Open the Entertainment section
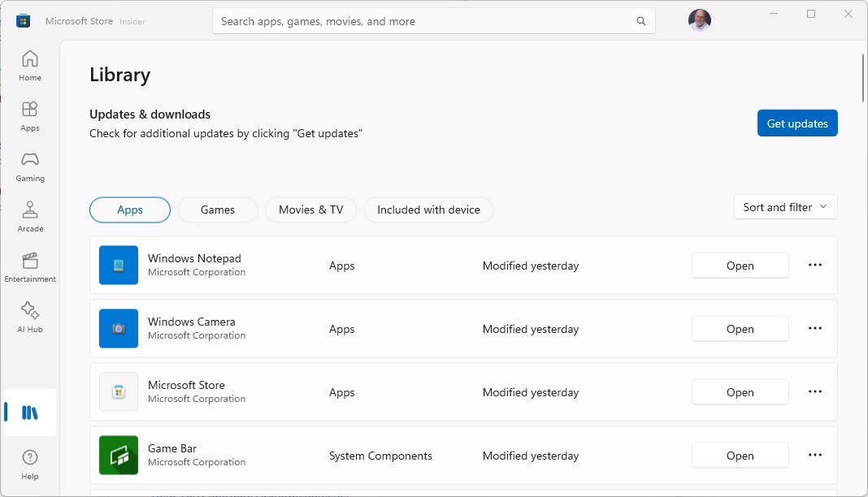Viewport: 868px width, 497px height. (30, 267)
